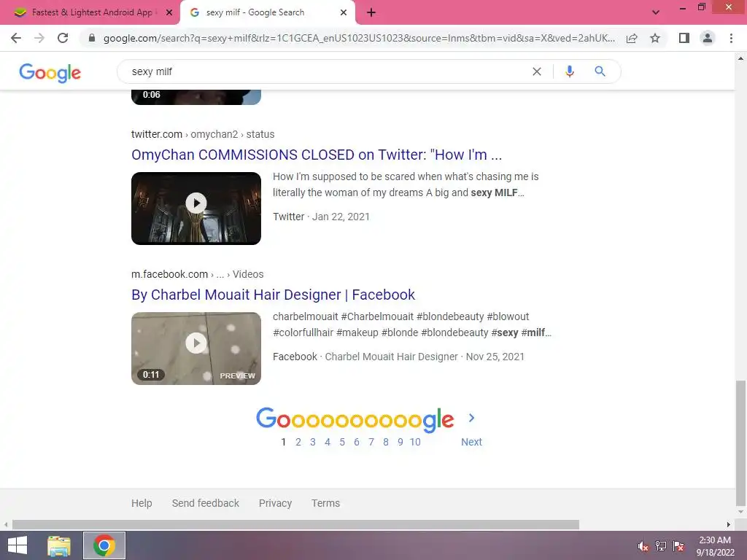Image resolution: width=747 pixels, height=560 pixels.
Task: Go to results page 4
Action: [x=328, y=442]
